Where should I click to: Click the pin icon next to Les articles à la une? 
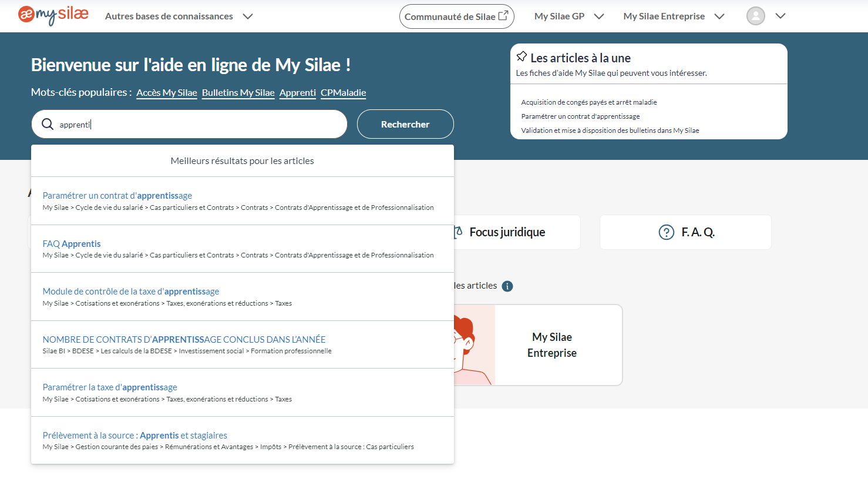click(x=522, y=56)
